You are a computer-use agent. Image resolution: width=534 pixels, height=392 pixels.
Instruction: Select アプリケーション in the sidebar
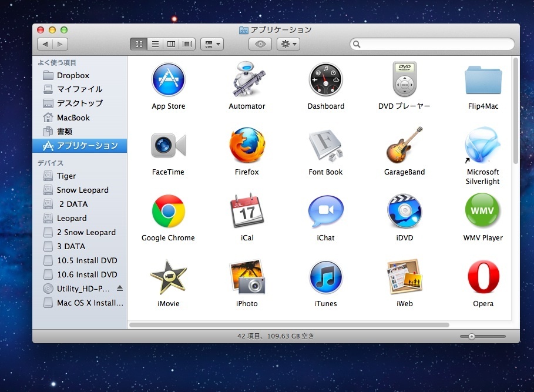(80, 146)
